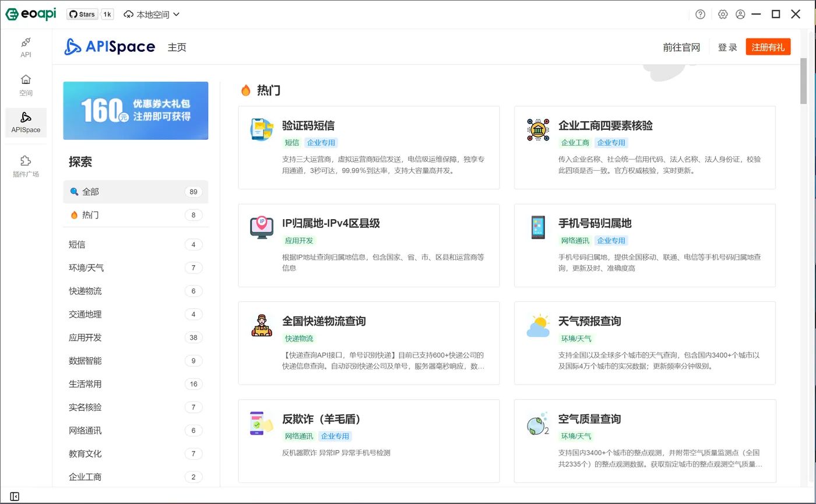The height and width of the screenshot is (504, 816).
Task: Open the 空气质量查询 title
Action: click(590, 419)
